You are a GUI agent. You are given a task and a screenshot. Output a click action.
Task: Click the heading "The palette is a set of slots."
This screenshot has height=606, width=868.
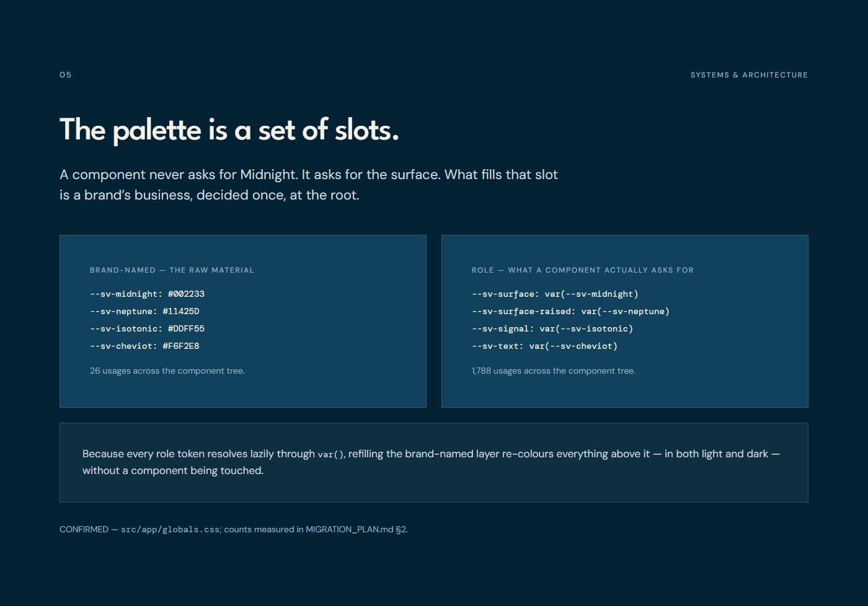(229, 130)
